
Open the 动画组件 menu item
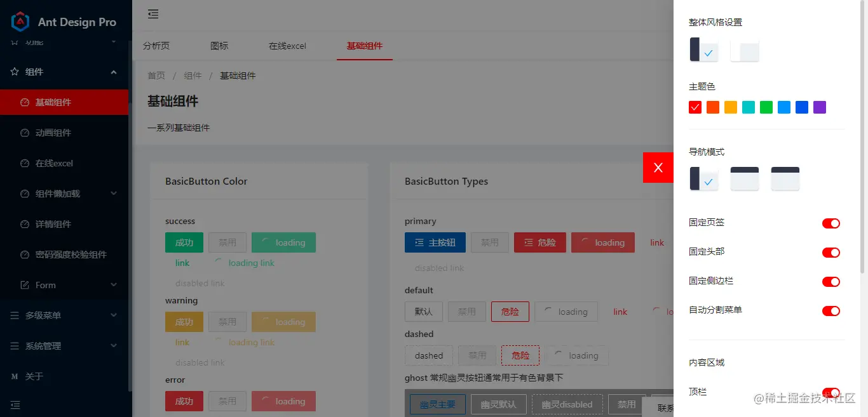64,133
